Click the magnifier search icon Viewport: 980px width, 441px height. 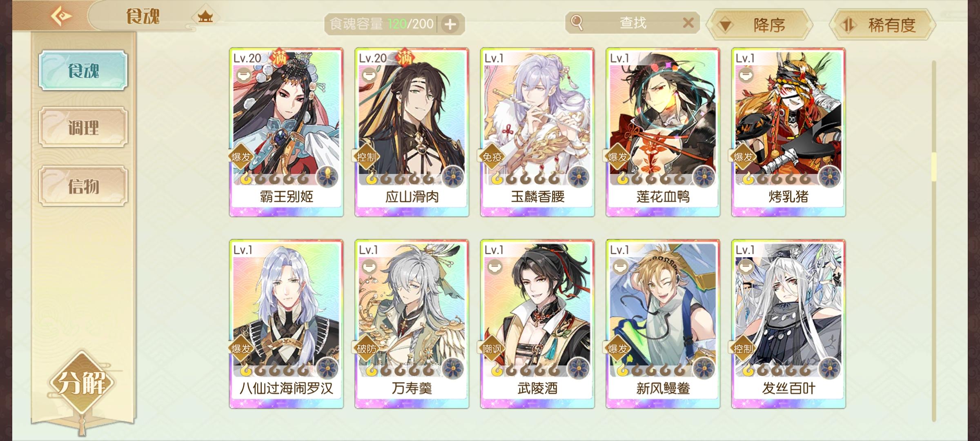[577, 22]
